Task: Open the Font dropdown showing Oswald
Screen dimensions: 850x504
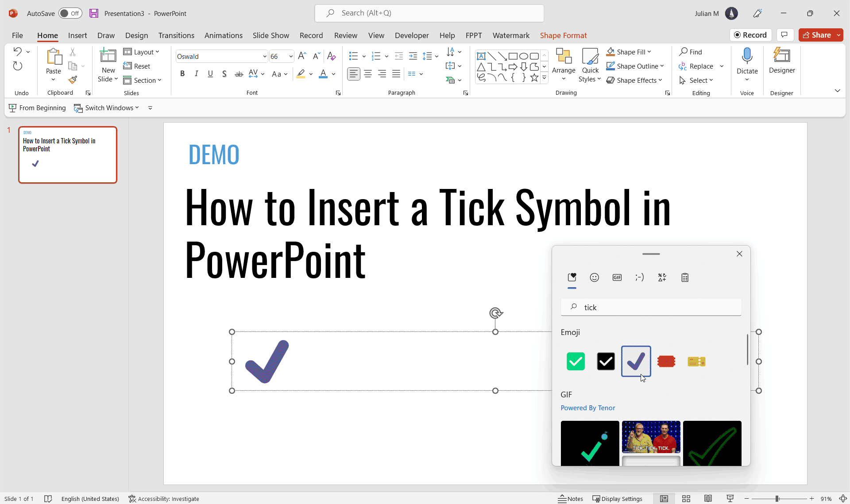Action: coord(264,56)
